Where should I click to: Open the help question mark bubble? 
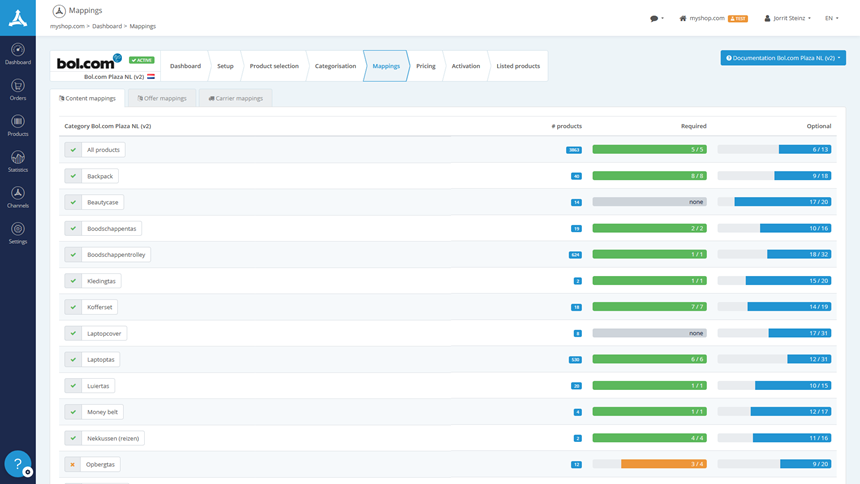point(18,464)
